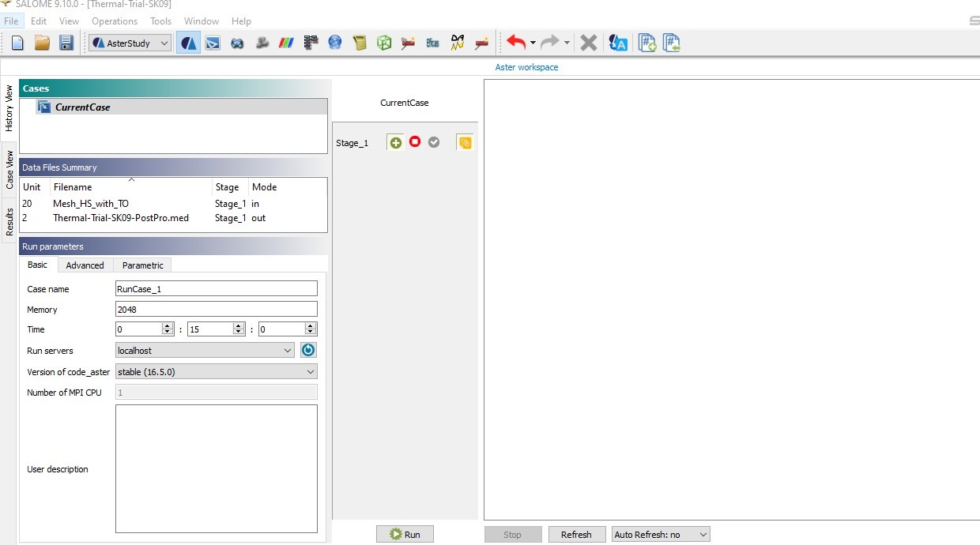The height and width of the screenshot is (545, 980).
Task: Click the Run button
Action: click(x=405, y=535)
